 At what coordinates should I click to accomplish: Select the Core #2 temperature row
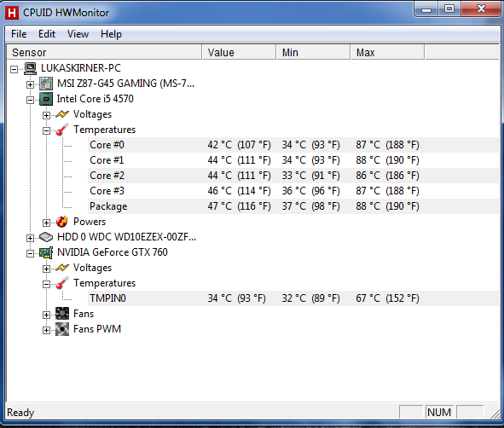(x=293, y=176)
